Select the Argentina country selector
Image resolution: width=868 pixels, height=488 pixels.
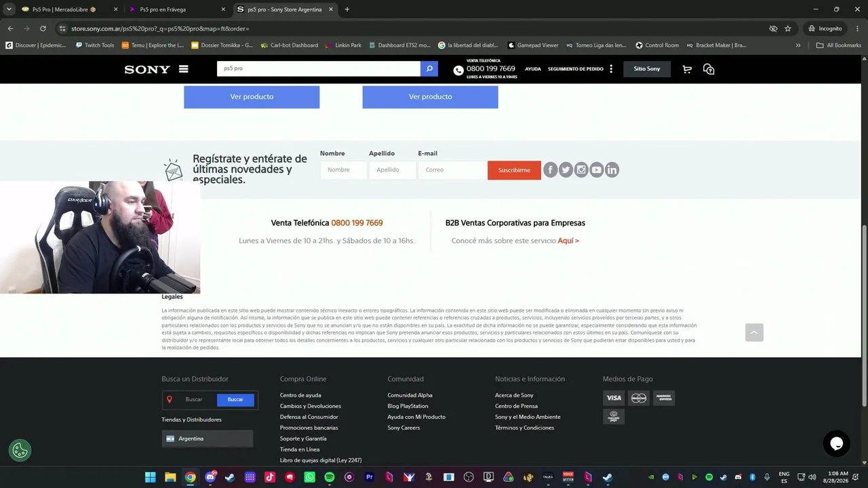[x=208, y=439]
